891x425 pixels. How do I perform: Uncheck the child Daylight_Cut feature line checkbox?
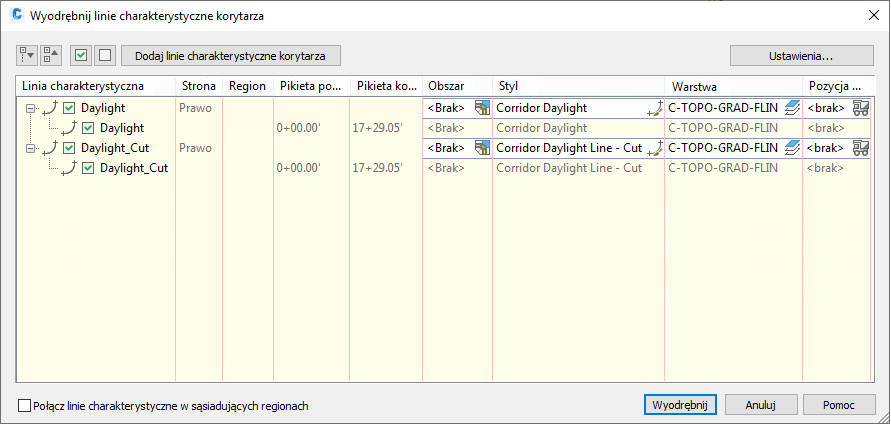tap(88, 168)
